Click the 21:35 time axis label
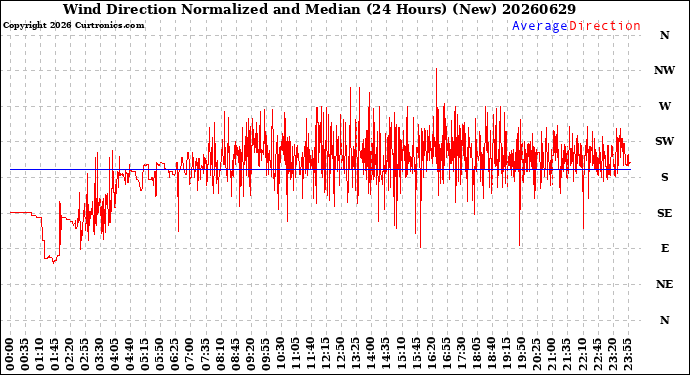This screenshot has height=375, width=690. [x=566, y=354]
